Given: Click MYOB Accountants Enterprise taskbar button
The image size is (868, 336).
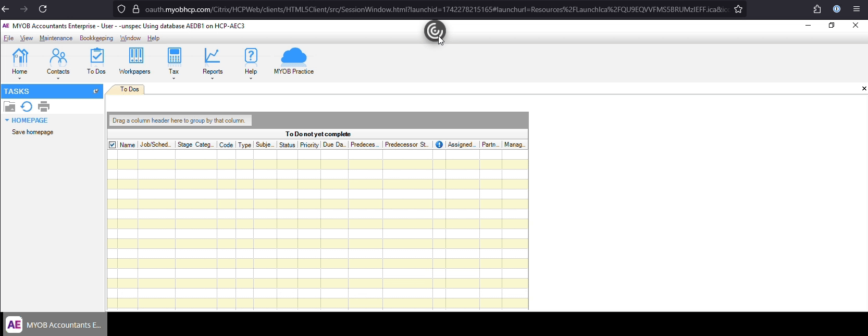Looking at the screenshot, I should point(55,325).
